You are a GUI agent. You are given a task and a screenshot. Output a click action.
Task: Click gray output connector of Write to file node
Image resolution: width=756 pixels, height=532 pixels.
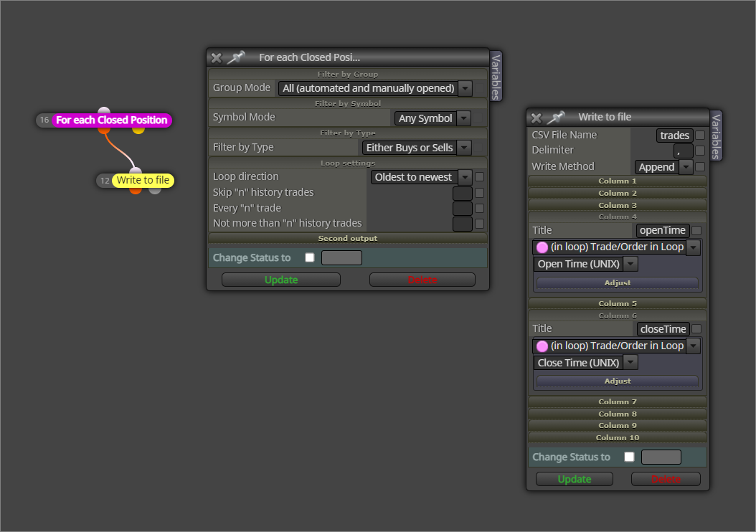(155, 190)
